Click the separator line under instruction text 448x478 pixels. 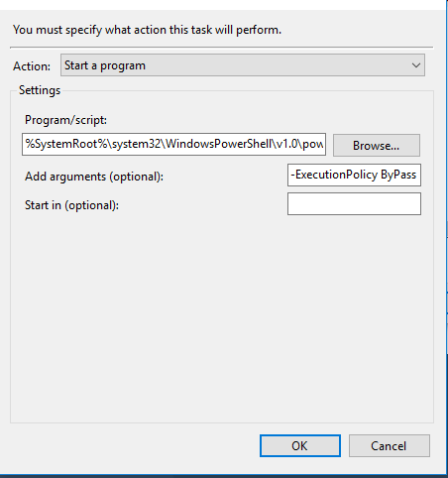(x=221, y=48)
